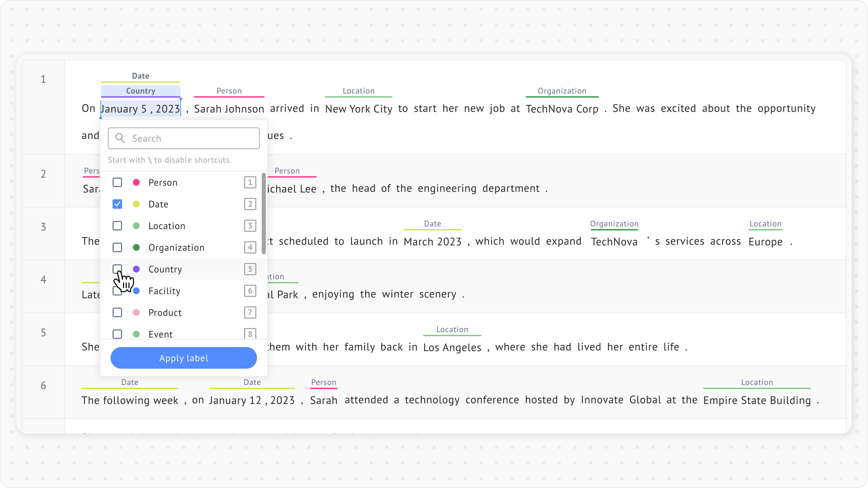Click the Country tag above January 5, 2023
Screen dimensions: 868x488
tap(140, 91)
